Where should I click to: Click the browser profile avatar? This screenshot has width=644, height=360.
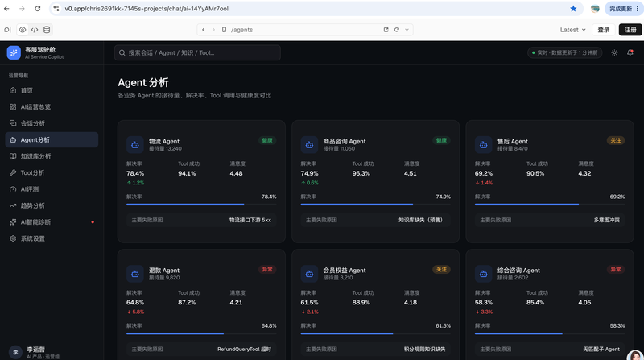tap(595, 9)
